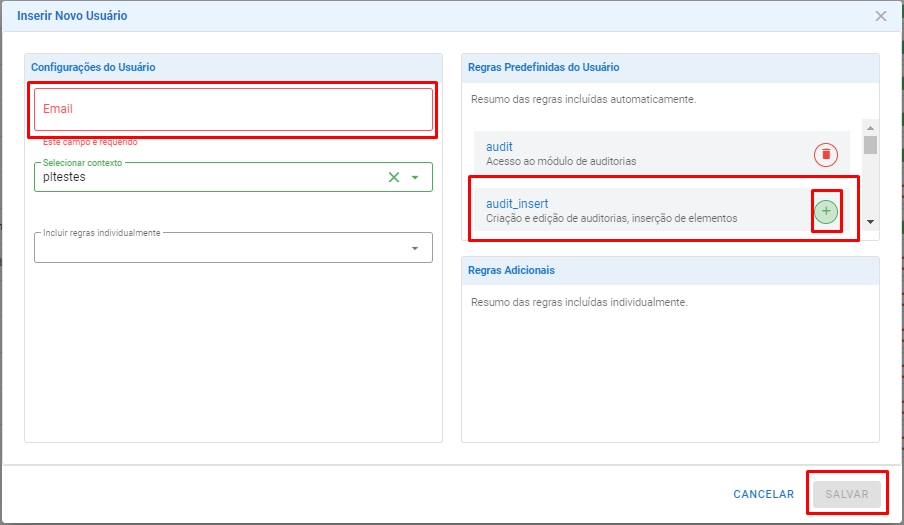904x525 pixels.
Task: Click the rules list scroll down arrow
Action: tap(871, 222)
